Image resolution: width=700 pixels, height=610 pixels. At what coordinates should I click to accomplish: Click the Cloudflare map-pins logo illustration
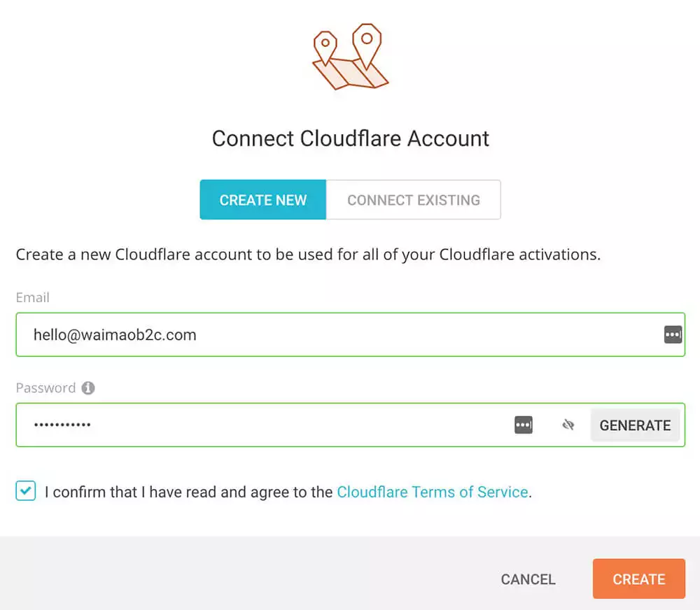[350, 59]
